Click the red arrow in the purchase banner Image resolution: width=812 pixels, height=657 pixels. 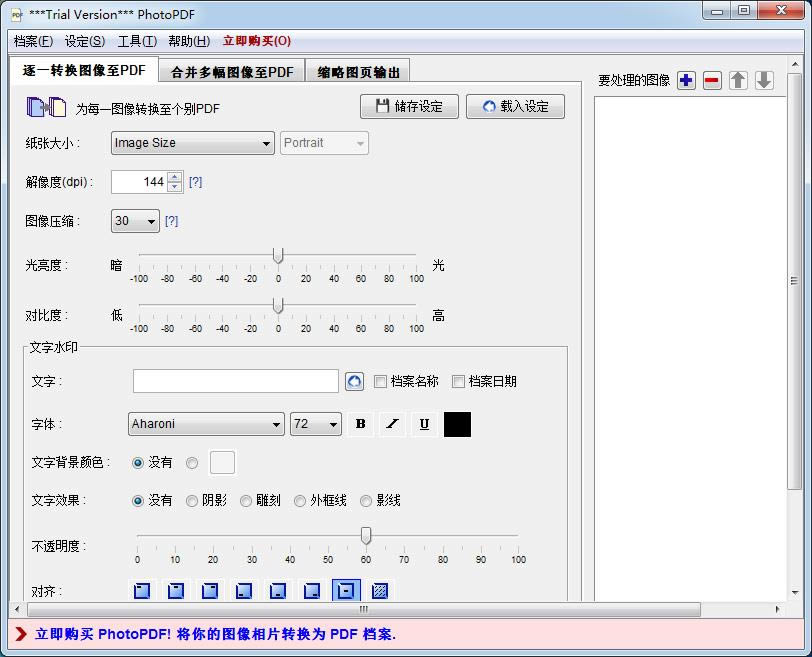(x=21, y=634)
